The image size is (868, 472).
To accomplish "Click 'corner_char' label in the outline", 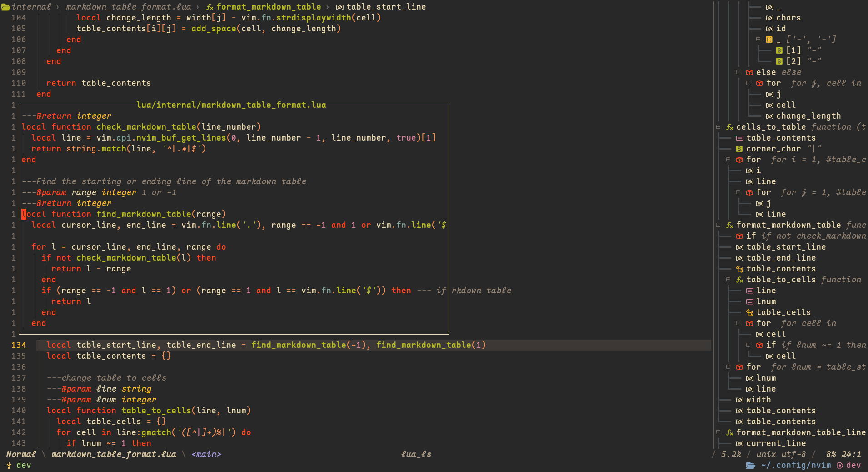I will click(x=773, y=149).
